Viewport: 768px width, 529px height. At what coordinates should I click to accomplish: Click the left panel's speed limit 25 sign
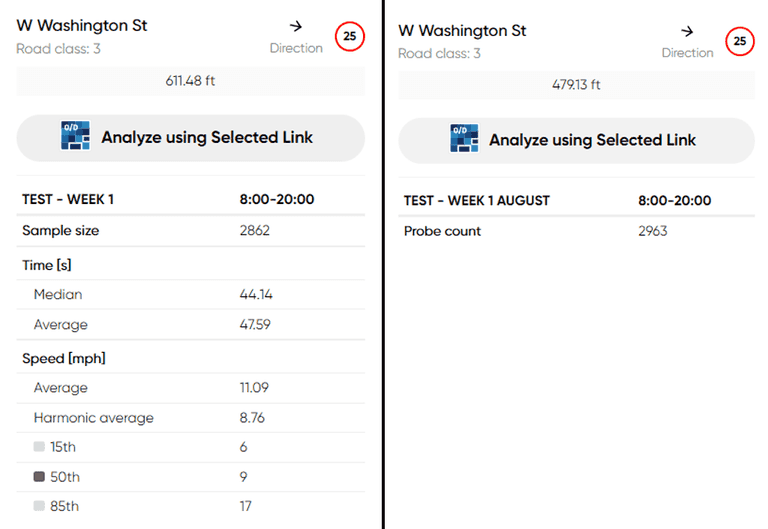pos(349,36)
